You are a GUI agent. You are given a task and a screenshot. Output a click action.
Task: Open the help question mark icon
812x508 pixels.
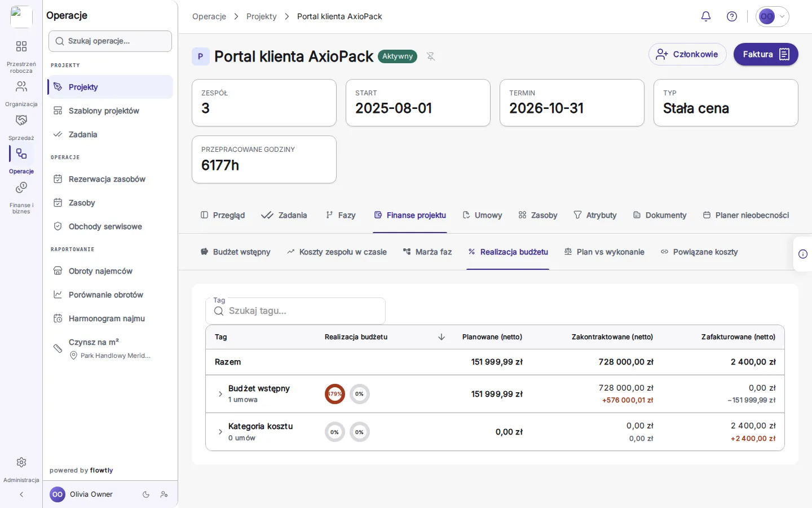[732, 16]
